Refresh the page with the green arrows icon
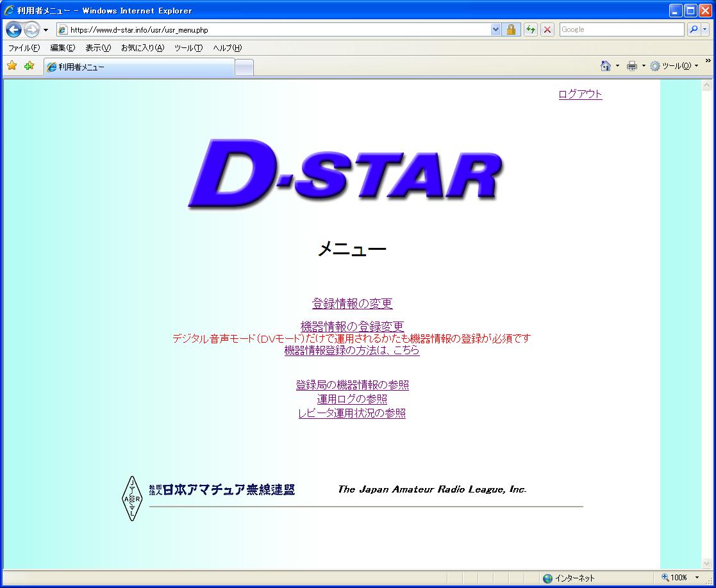 point(530,29)
